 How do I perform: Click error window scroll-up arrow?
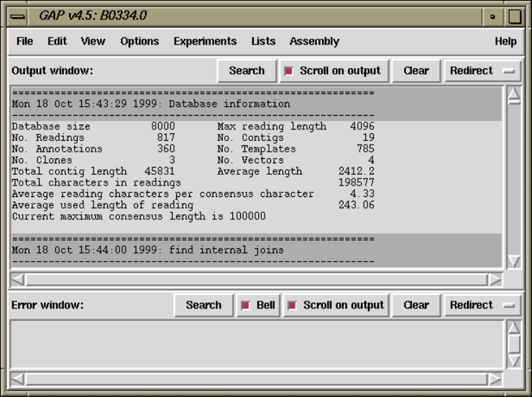click(514, 327)
